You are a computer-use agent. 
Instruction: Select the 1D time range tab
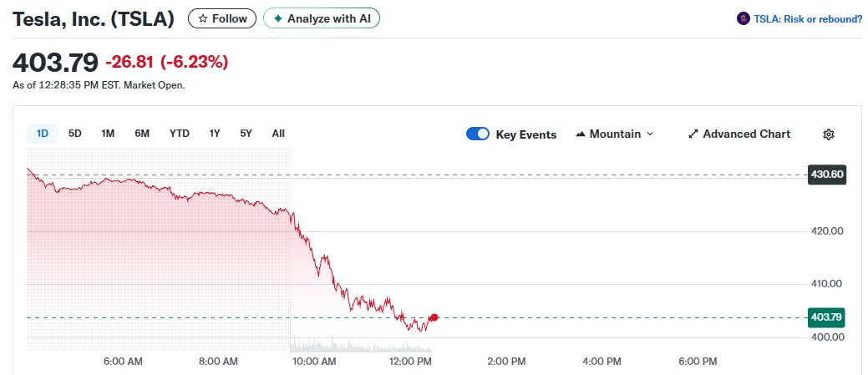(43, 134)
